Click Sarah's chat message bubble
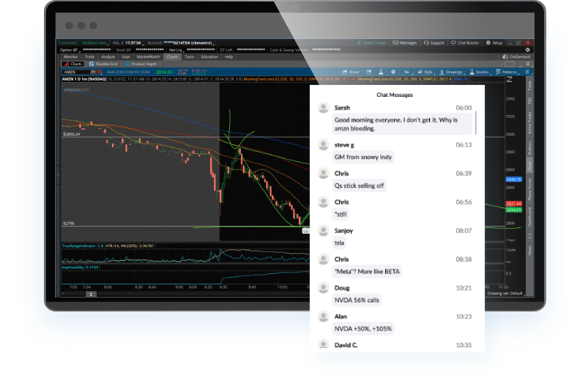 click(x=402, y=125)
